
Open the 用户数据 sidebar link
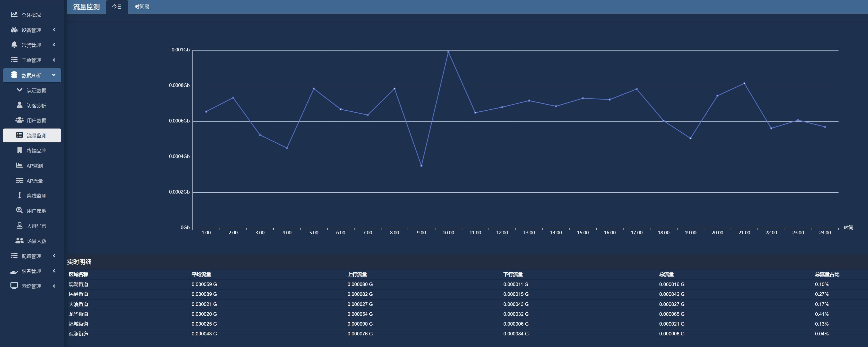pos(37,120)
